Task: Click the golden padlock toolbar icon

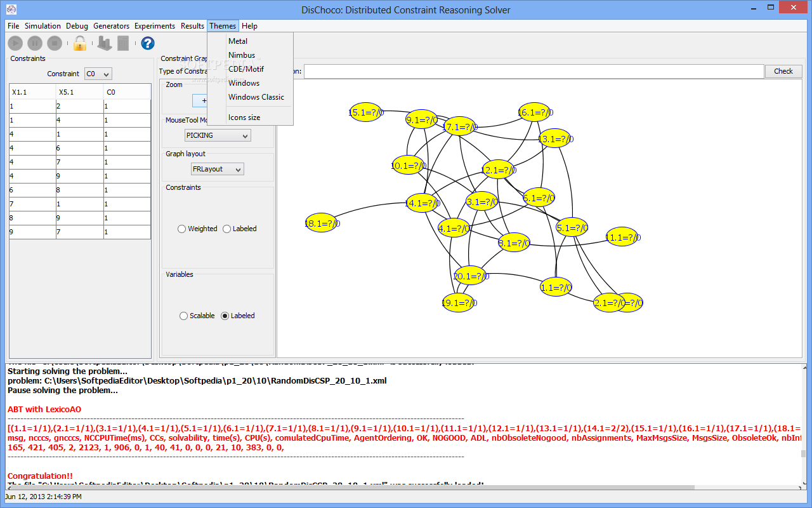Action: click(x=79, y=43)
